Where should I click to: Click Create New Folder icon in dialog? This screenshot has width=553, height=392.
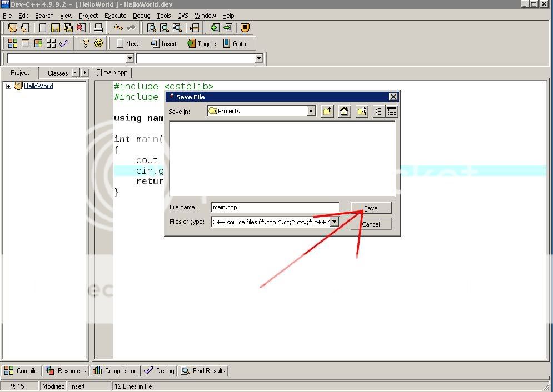[x=362, y=112]
